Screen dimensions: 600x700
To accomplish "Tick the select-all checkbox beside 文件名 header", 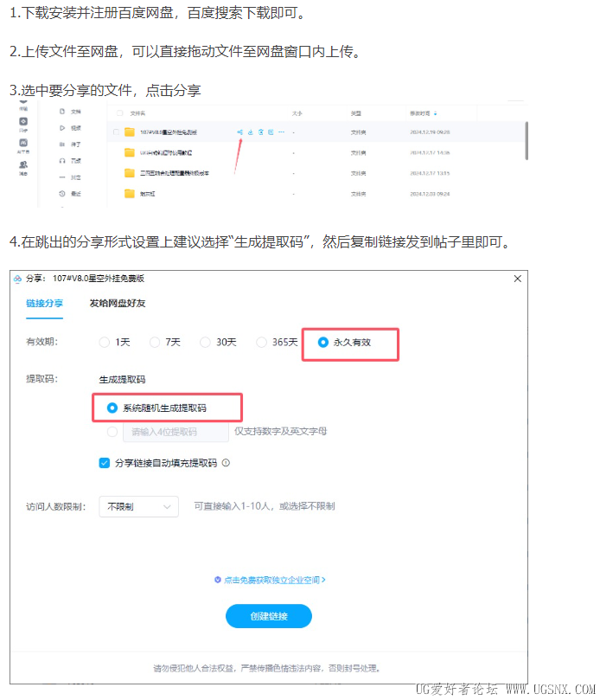I will 119,113.
